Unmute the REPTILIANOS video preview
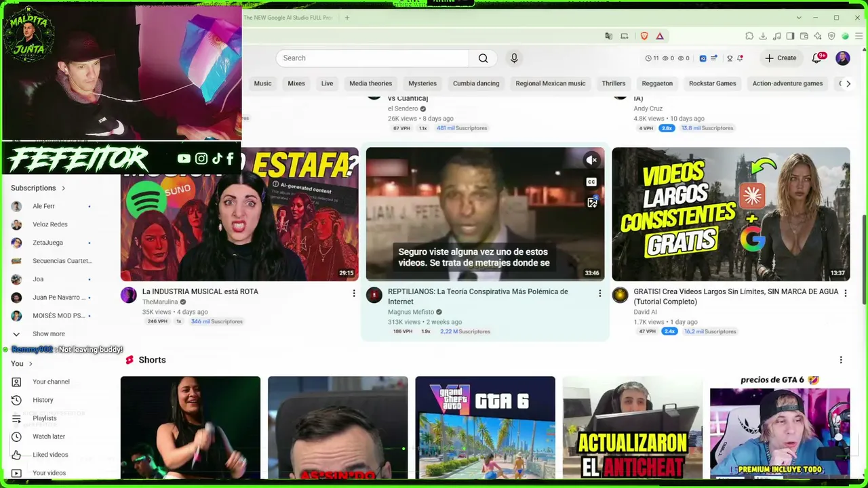The image size is (868, 488). 591,160
